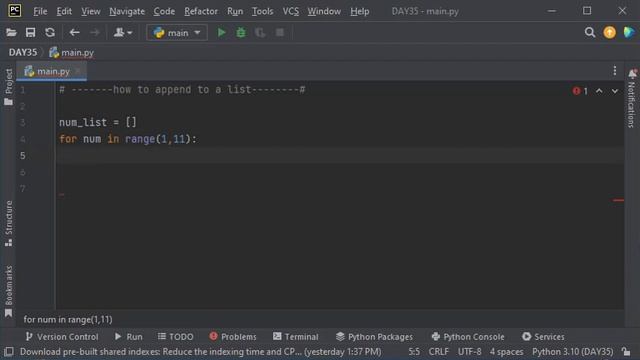Open the Edit menu
640x360 pixels.
64,11
